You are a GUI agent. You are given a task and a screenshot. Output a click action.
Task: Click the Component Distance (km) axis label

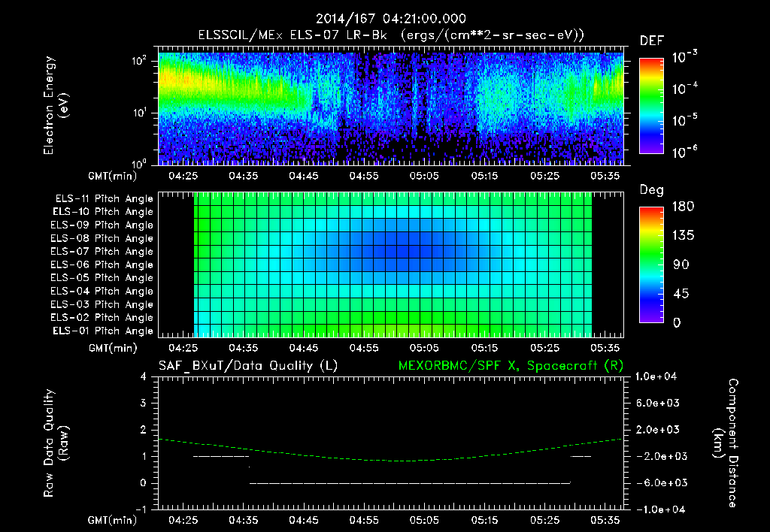click(726, 443)
